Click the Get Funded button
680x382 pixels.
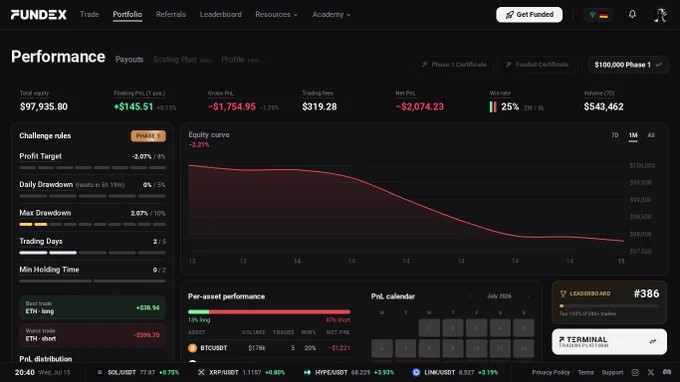click(529, 15)
